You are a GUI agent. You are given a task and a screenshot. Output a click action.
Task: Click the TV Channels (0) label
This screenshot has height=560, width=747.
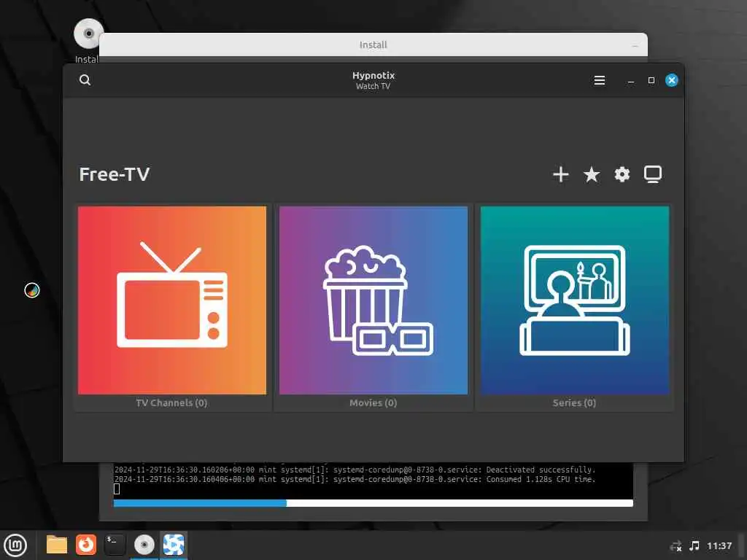(171, 402)
